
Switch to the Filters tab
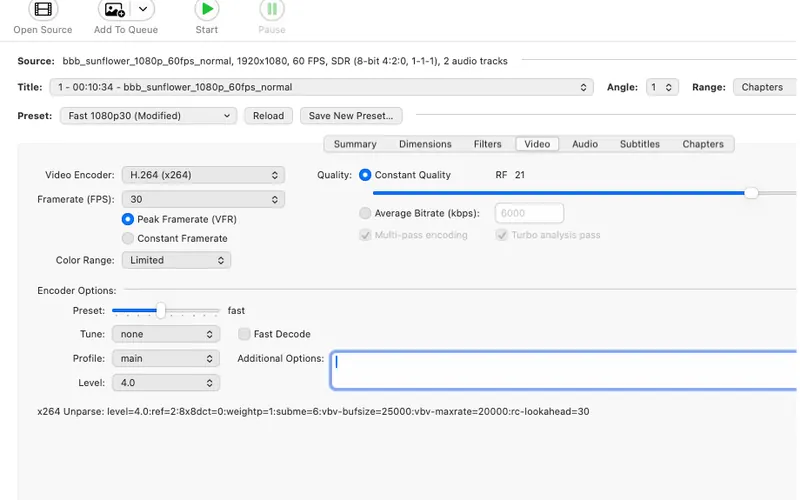pos(487,144)
